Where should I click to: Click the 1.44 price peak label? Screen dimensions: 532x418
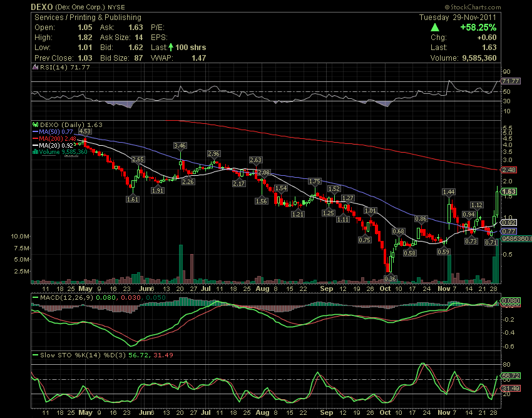(x=449, y=192)
